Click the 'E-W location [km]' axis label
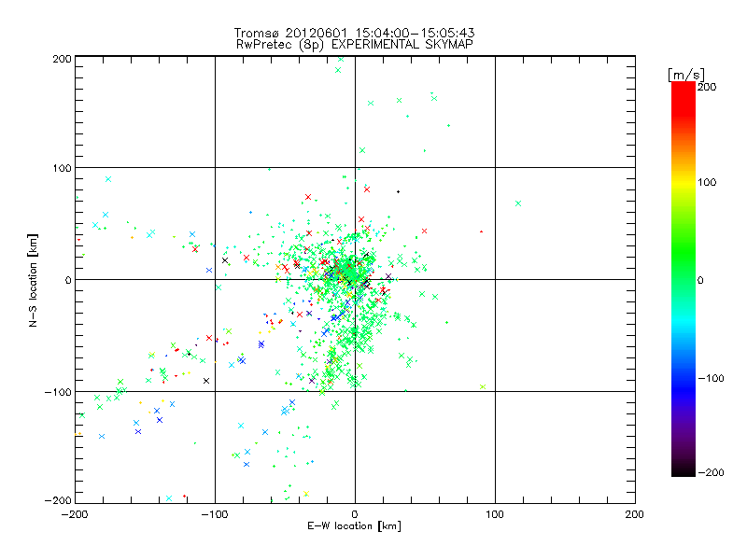Image resolution: width=747 pixels, height=560 pixels. [354, 526]
